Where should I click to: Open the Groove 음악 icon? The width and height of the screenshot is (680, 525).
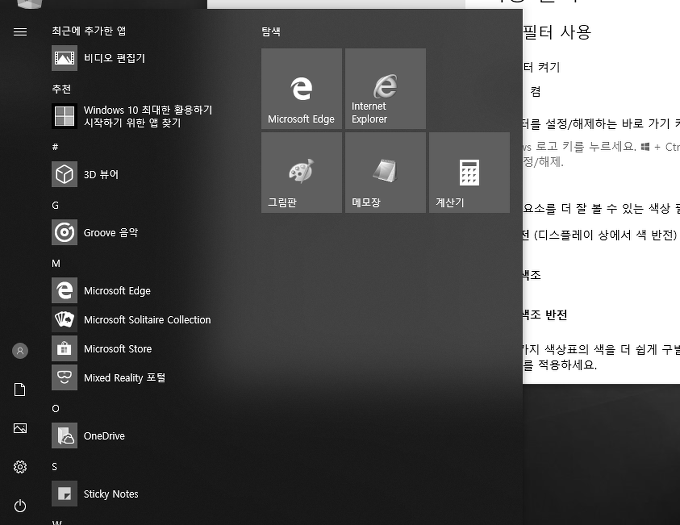click(64, 232)
